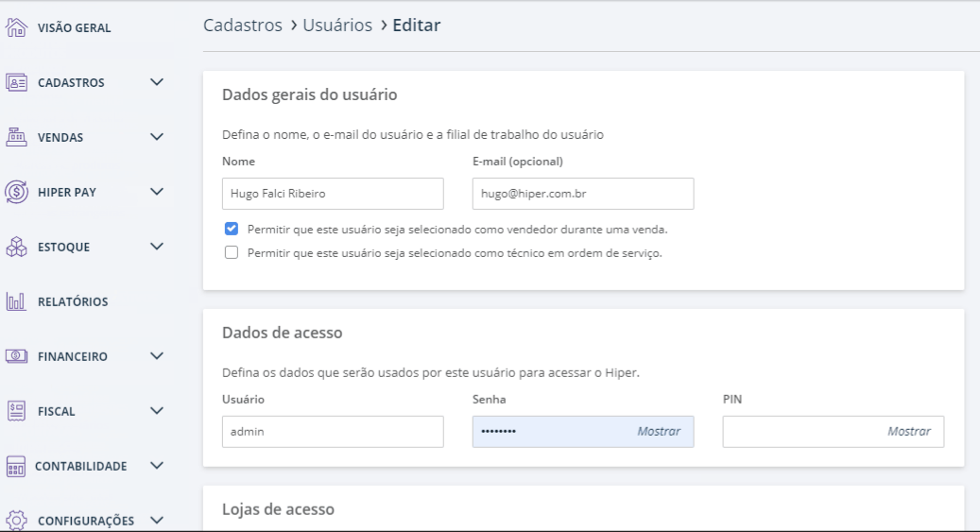Click the Configurações gear icon
The width and height of the screenshot is (980, 532).
(x=16, y=520)
